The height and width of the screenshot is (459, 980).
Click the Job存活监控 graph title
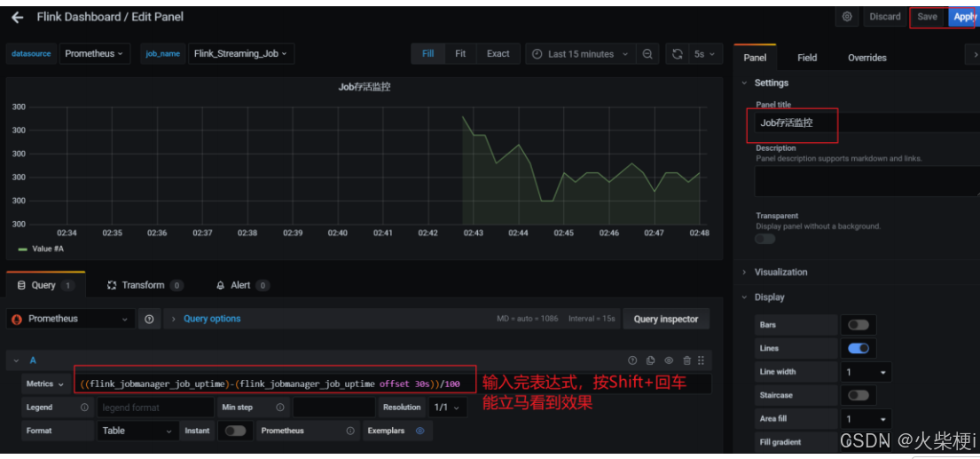[x=364, y=88]
